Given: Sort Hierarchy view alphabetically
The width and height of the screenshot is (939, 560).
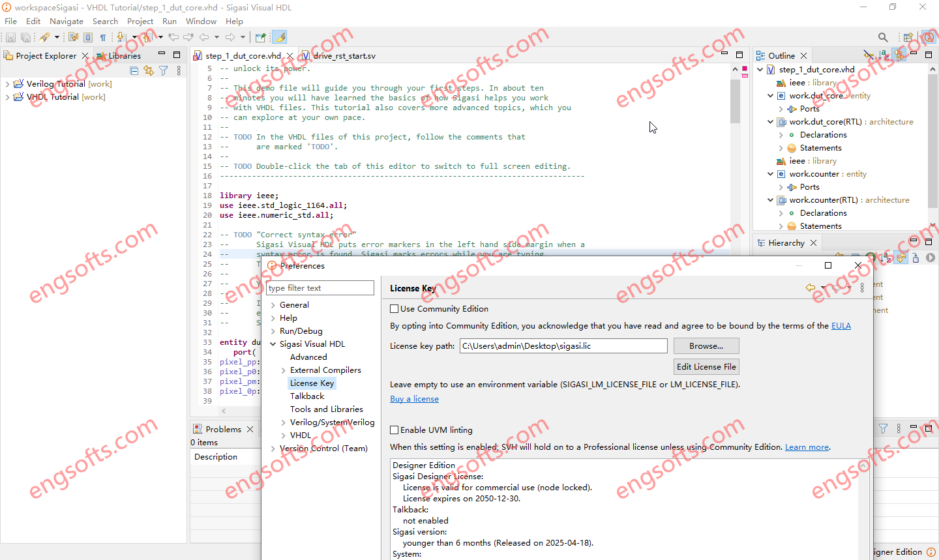Looking at the screenshot, I should pyautogui.click(x=886, y=258).
